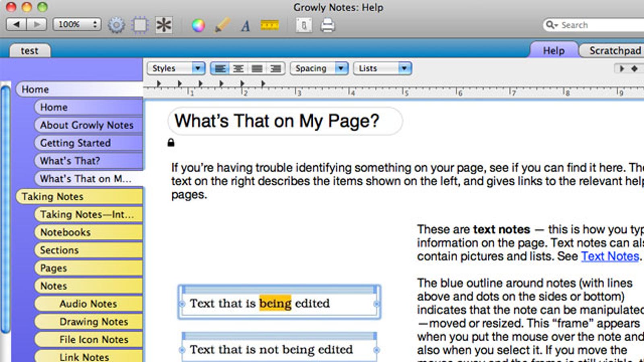Open the Drawing Notes subpage
644x362 pixels.
(89, 322)
